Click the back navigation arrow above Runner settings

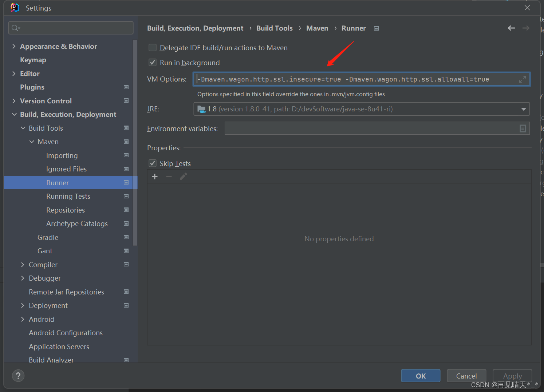(511, 28)
